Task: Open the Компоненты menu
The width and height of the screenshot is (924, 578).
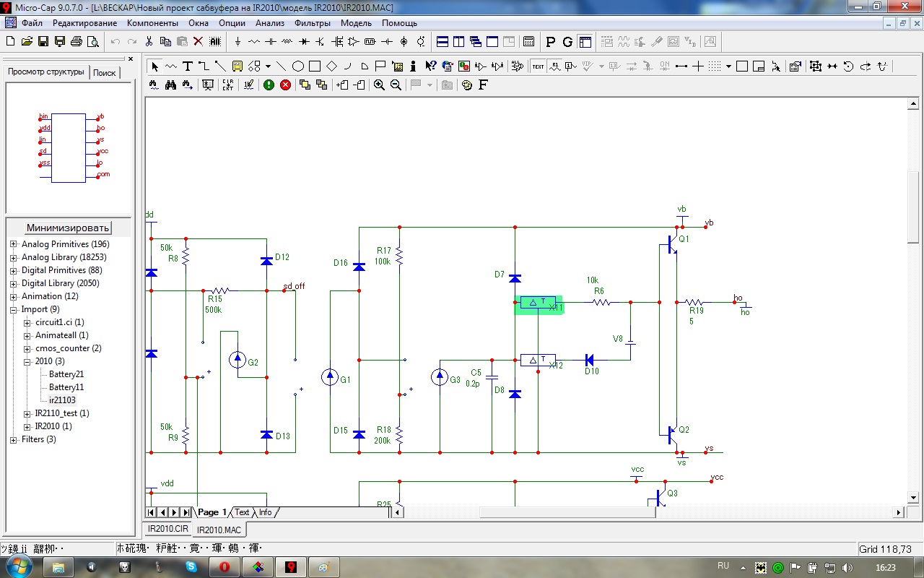Action: 152,23
